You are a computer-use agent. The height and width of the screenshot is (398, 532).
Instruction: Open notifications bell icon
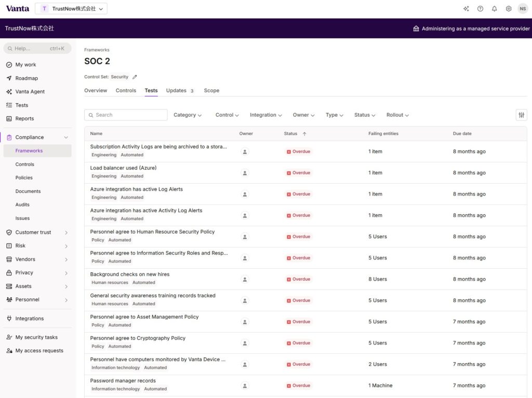[494, 9]
